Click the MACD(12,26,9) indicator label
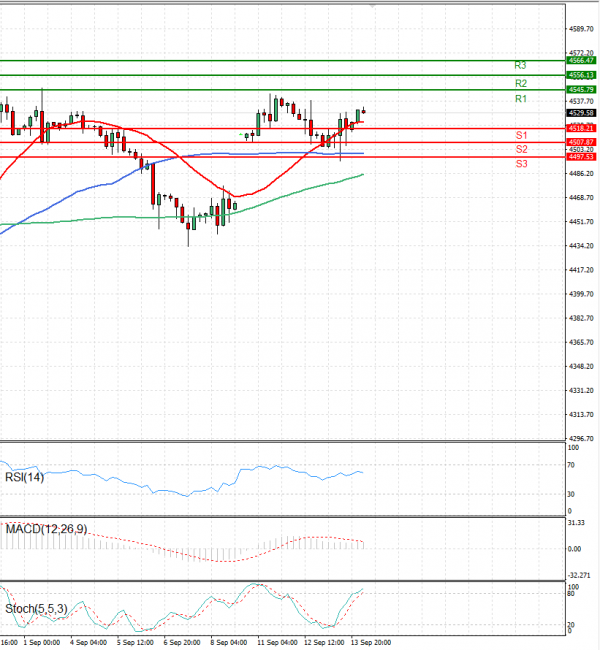 coord(46,529)
